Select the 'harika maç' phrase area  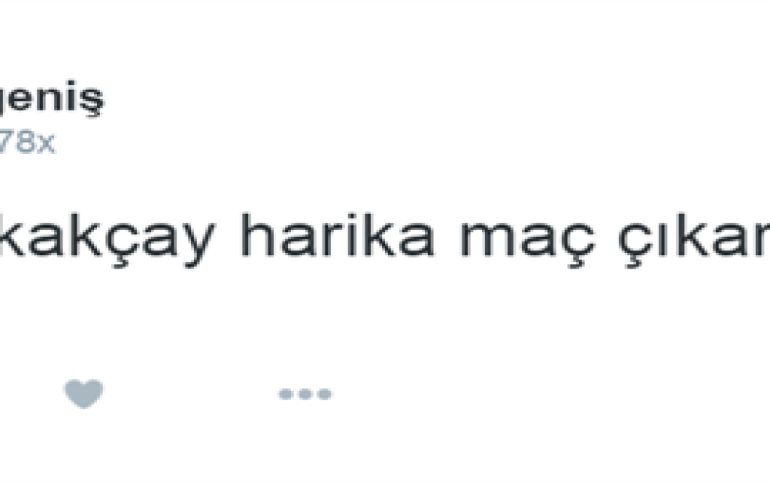coord(418,240)
